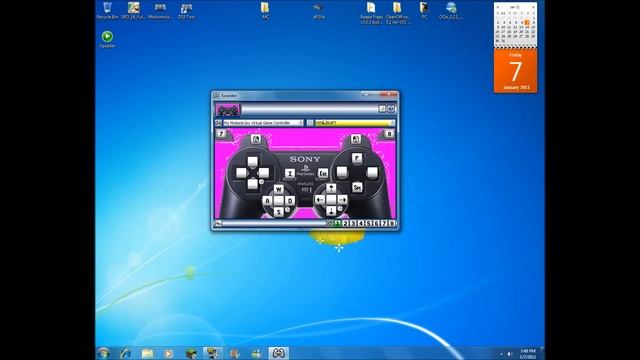Open Internet Explorer from taskbar

pos(126,353)
